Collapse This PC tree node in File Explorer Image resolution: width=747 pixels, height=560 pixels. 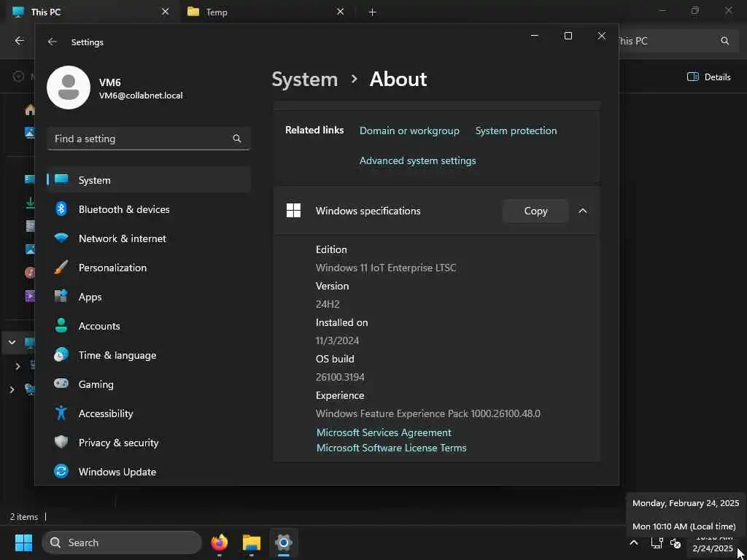click(12, 342)
